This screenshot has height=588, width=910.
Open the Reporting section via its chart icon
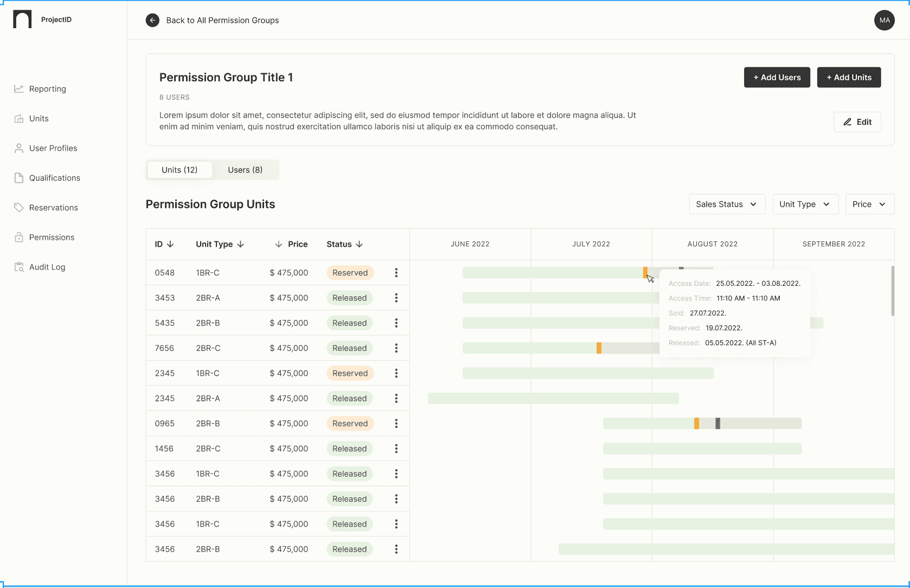[19, 88]
